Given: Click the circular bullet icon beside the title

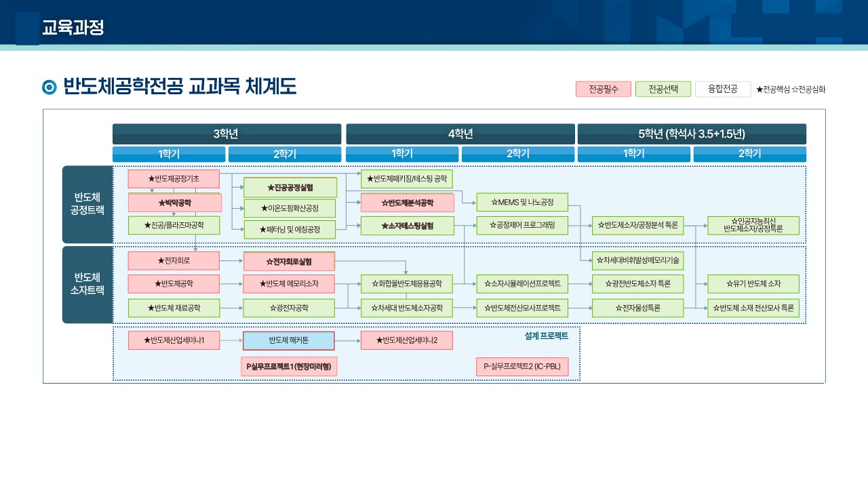Looking at the screenshot, I should pos(50,87).
